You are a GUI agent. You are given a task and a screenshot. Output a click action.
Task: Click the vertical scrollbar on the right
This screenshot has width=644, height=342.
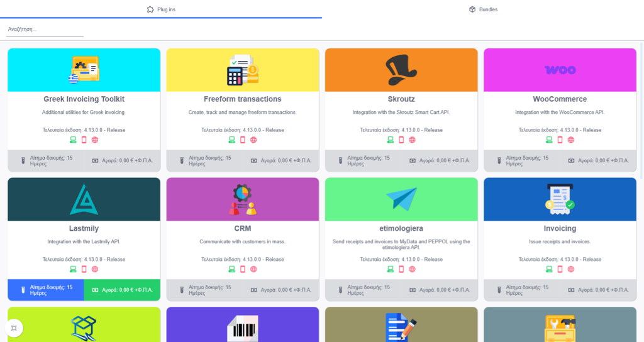pyautogui.click(x=641, y=111)
